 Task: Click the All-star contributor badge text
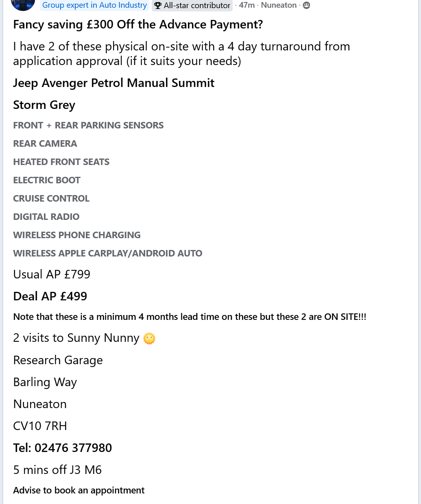point(197,6)
